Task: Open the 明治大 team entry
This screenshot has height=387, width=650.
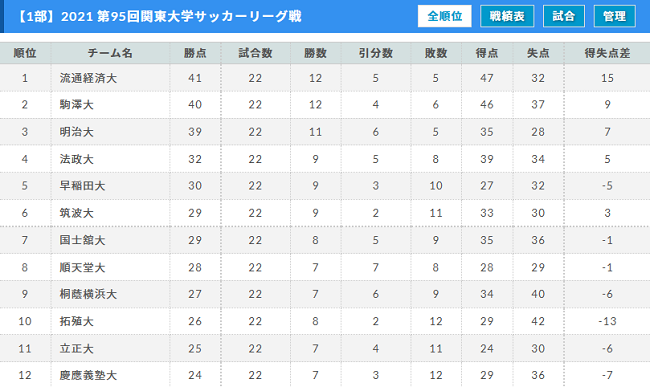Action: point(77,132)
